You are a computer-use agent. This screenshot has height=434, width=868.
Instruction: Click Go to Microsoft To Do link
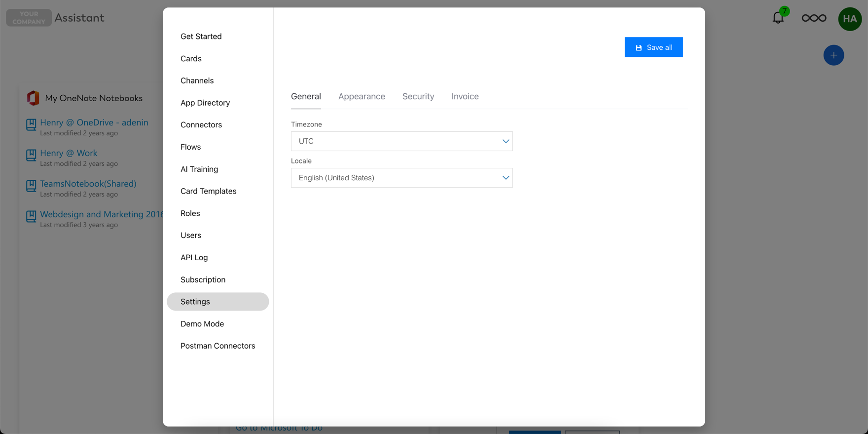coord(279,428)
